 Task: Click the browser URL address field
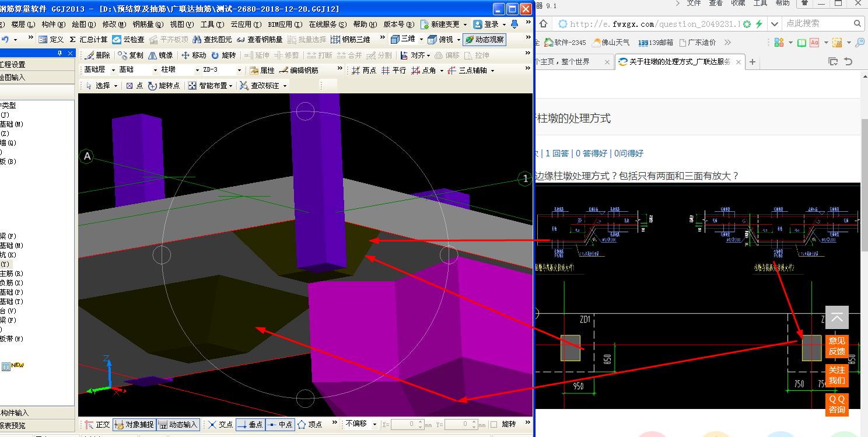coord(654,24)
